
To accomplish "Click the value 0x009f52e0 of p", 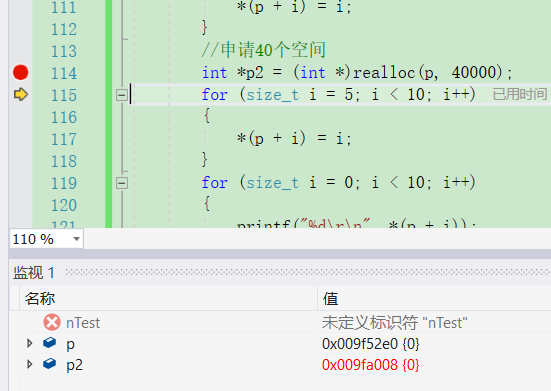I will 371,344.
